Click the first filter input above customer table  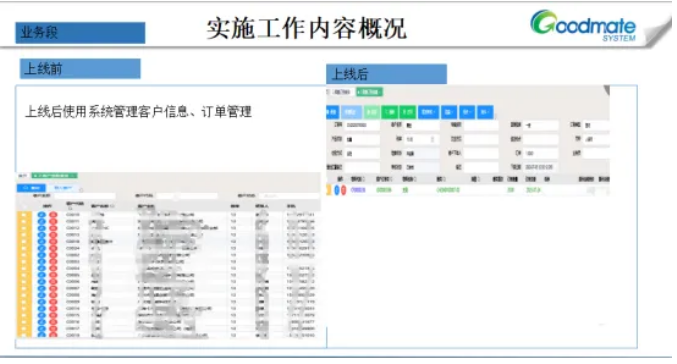pos(84,196)
